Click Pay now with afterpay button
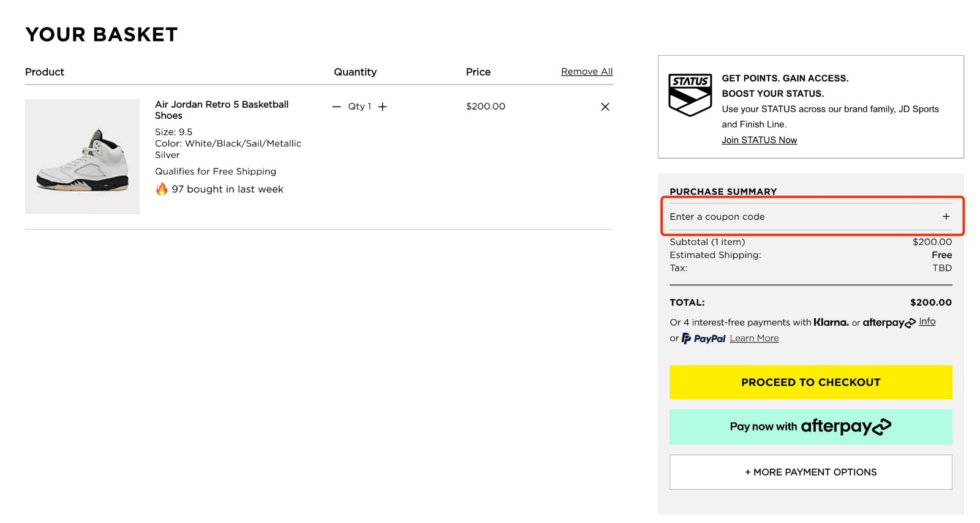Viewport: 980px width, 523px height. point(811,427)
